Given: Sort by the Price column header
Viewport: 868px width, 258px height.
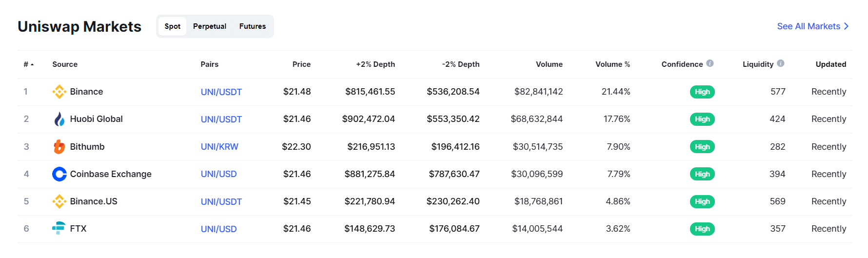Looking at the screenshot, I should [x=301, y=64].
